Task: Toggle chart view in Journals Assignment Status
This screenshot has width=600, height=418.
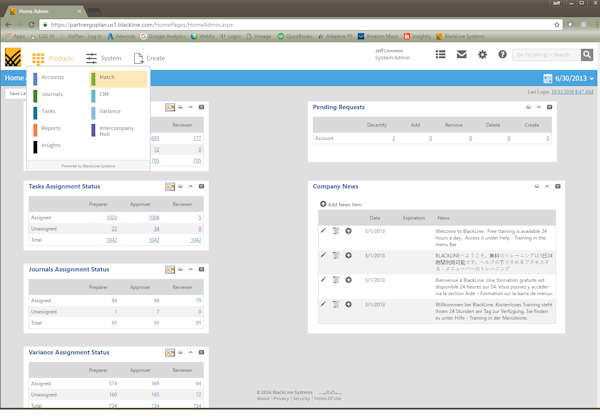Action: click(x=170, y=270)
